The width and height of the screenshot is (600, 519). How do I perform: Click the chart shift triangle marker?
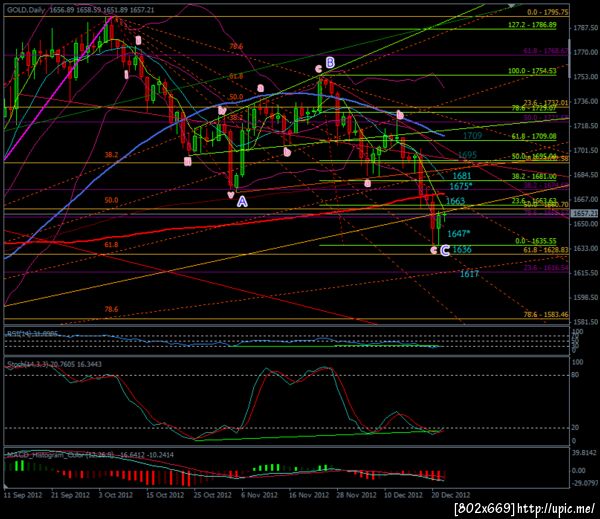pyautogui.click(x=512, y=5)
